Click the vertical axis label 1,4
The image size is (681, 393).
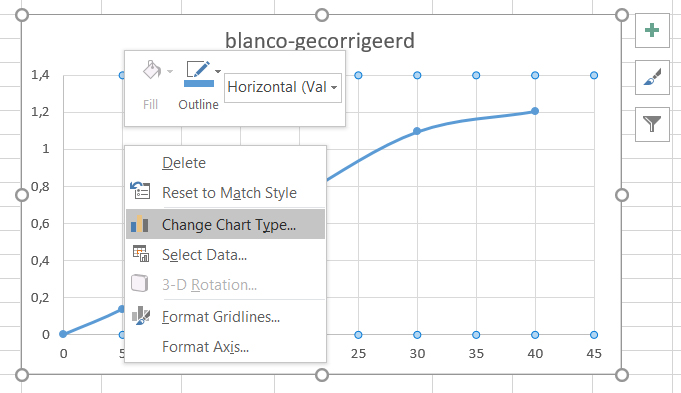pos(40,75)
